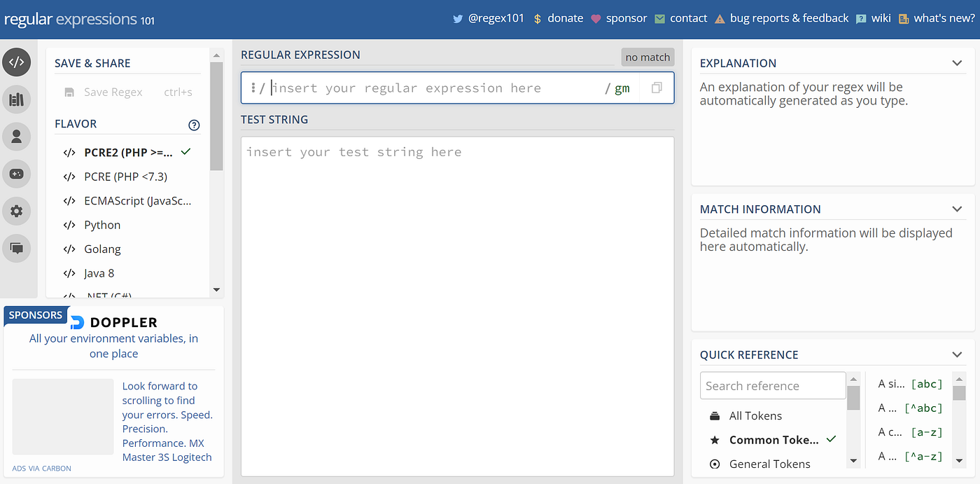
Task: Click the [^a-z] token reference row
Action: 911,457
